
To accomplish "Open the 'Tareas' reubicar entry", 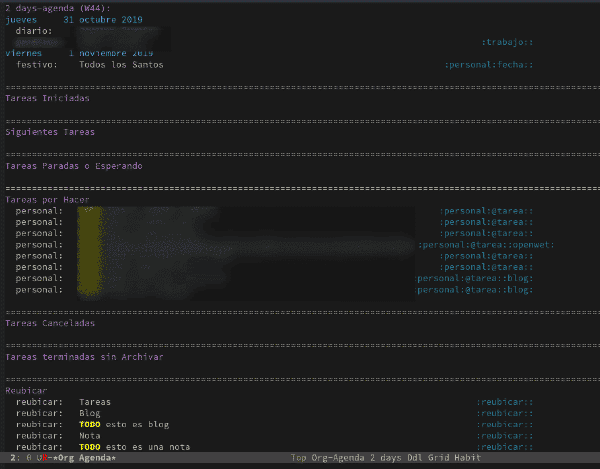I will pos(95,402).
